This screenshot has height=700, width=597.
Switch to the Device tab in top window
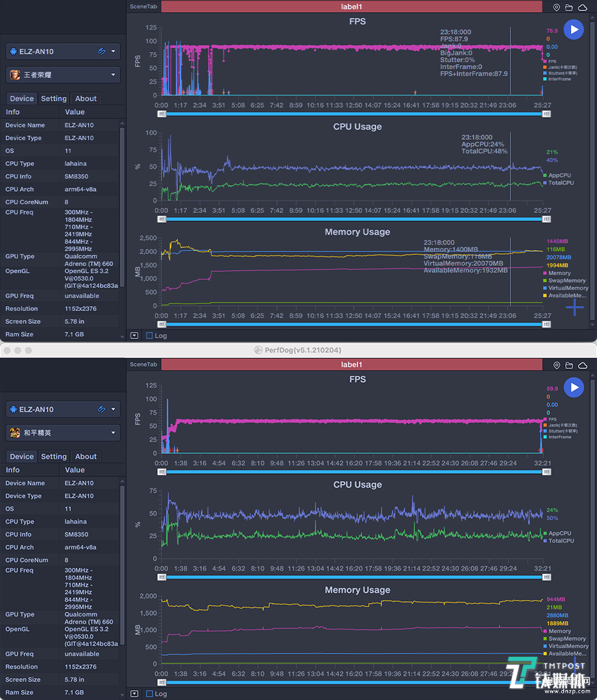point(21,99)
